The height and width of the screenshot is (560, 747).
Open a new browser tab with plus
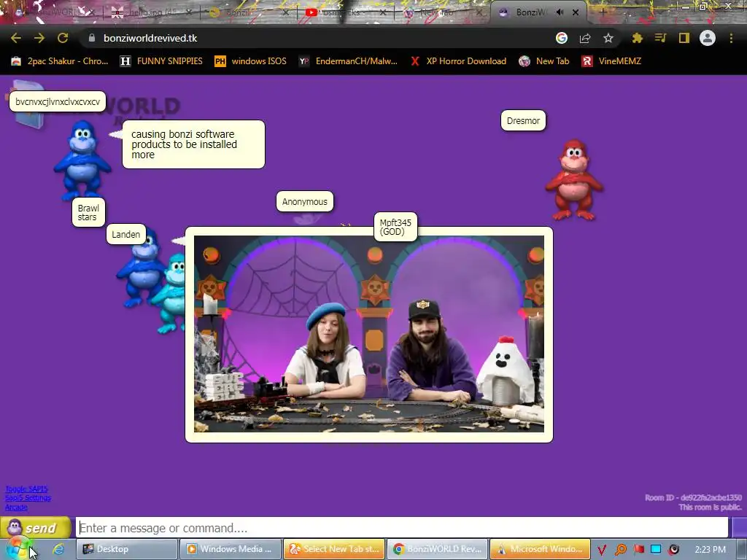[x=602, y=12]
